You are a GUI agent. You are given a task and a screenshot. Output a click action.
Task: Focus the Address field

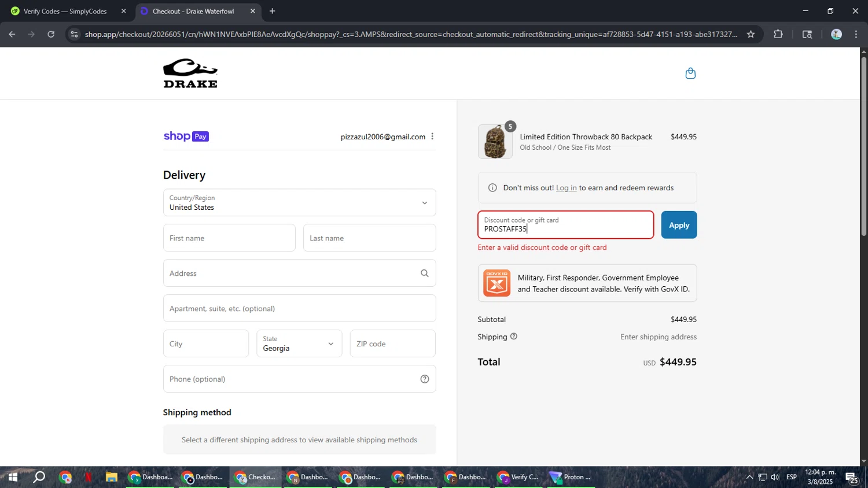pyautogui.click(x=300, y=273)
